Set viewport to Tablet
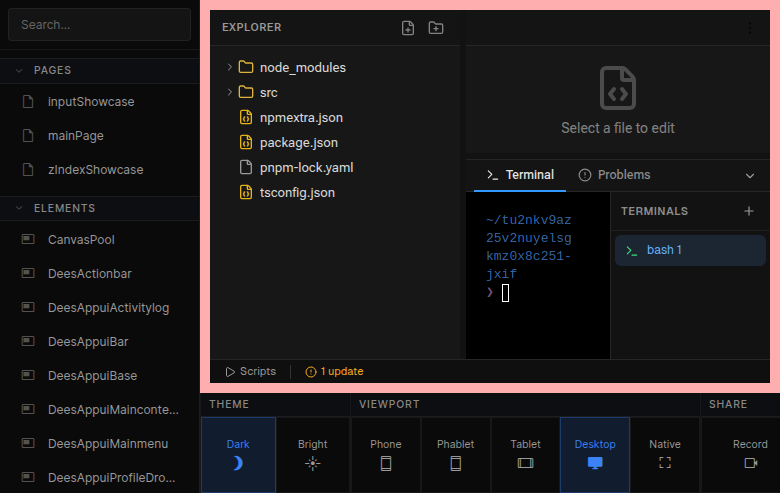This screenshot has width=780, height=493. (x=525, y=454)
